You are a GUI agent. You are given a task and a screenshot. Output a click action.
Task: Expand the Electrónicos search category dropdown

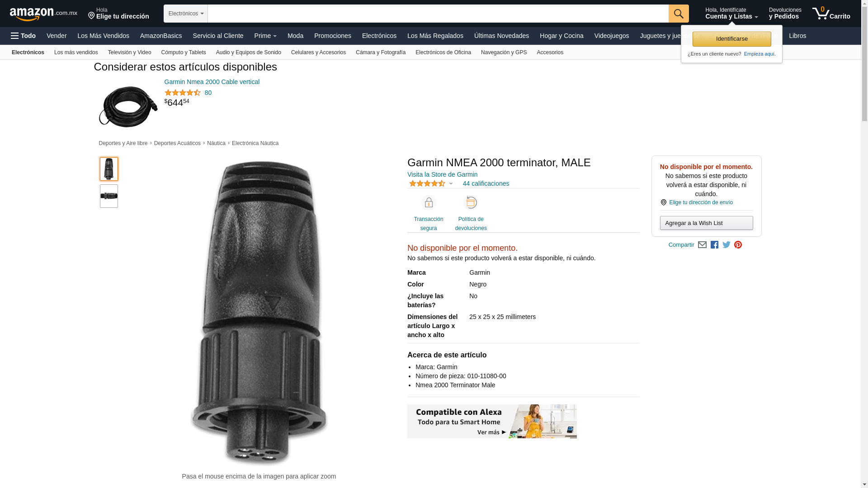pyautogui.click(x=186, y=14)
